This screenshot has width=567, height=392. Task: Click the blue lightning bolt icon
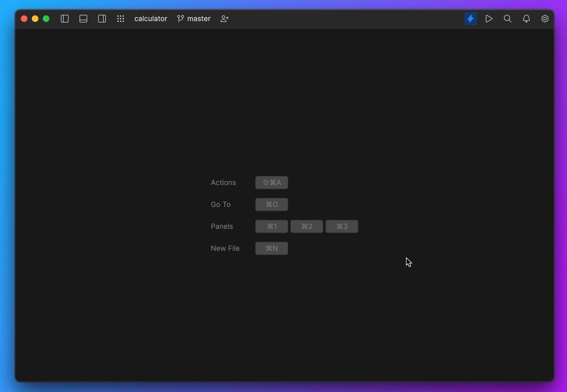pos(470,19)
